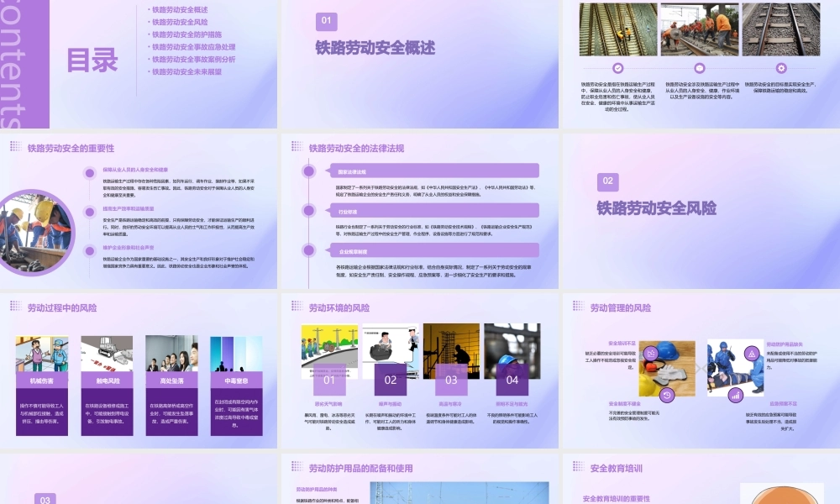Open the circular photo of workers in yellow helmets
This screenshot has height=504, width=840.
[34, 232]
